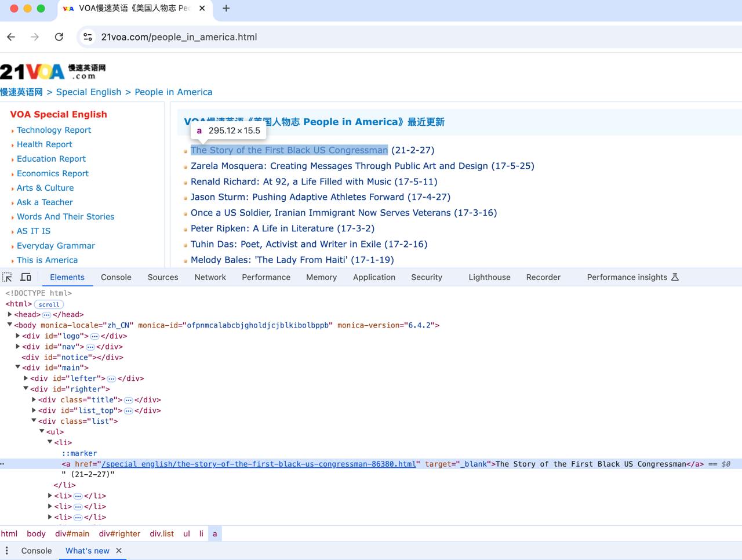Click the ellipsis in div id logo

click(94, 336)
